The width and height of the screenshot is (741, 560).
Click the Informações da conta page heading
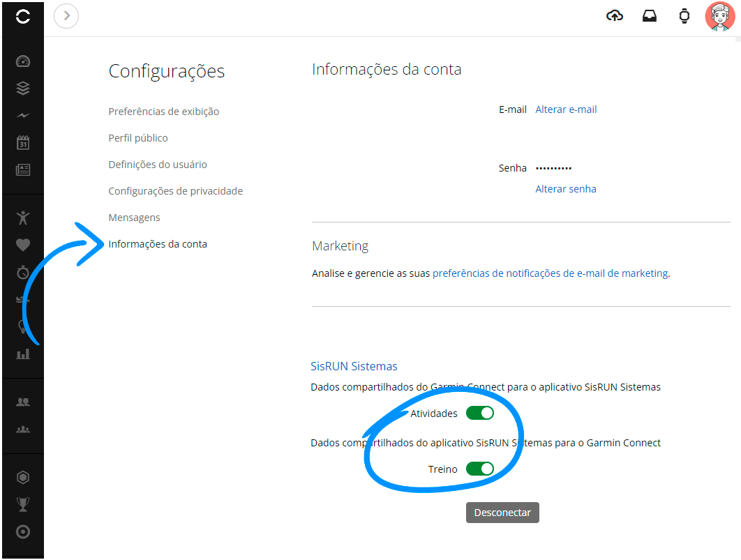point(387,70)
